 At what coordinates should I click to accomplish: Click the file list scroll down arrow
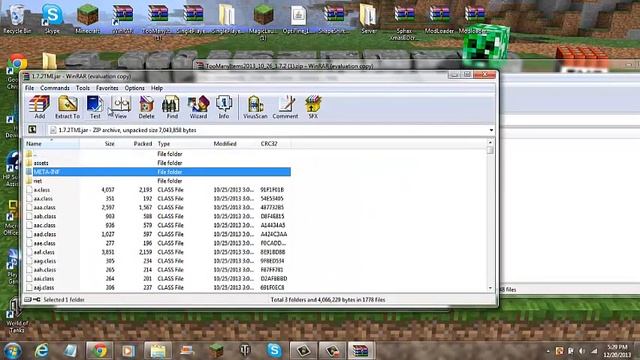490,288
